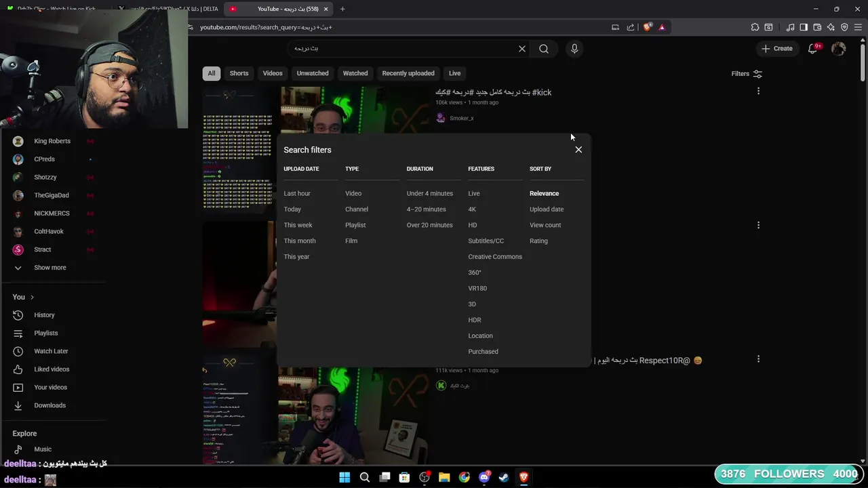Enable the 4K feature filter

(472, 209)
